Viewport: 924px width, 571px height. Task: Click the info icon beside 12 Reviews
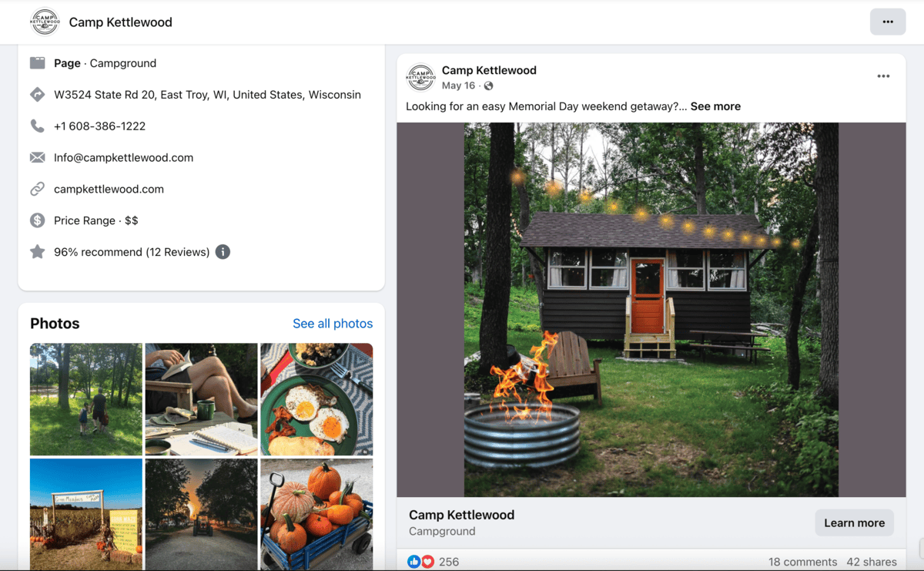click(x=223, y=251)
